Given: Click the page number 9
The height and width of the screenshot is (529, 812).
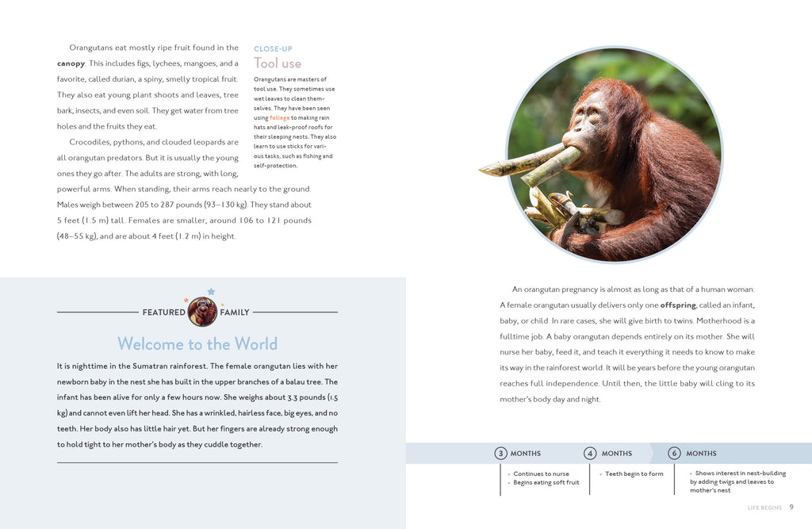Looking at the screenshot, I should coord(791,508).
